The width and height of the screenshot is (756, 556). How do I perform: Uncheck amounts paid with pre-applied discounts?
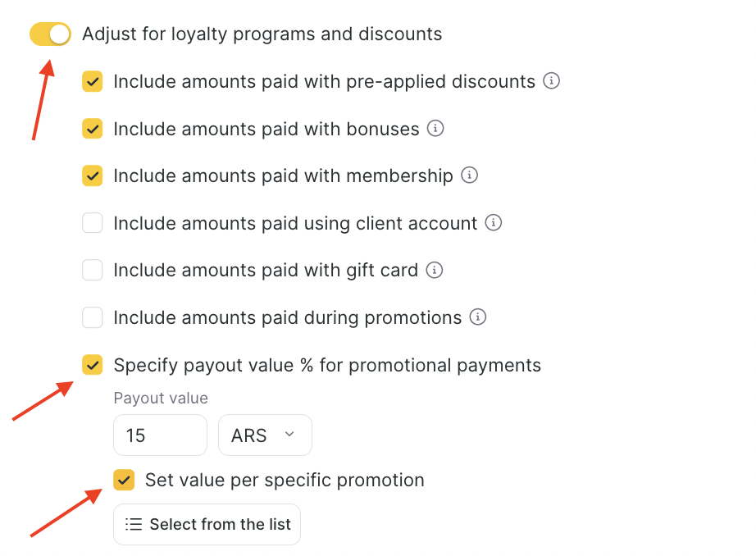[x=93, y=82]
